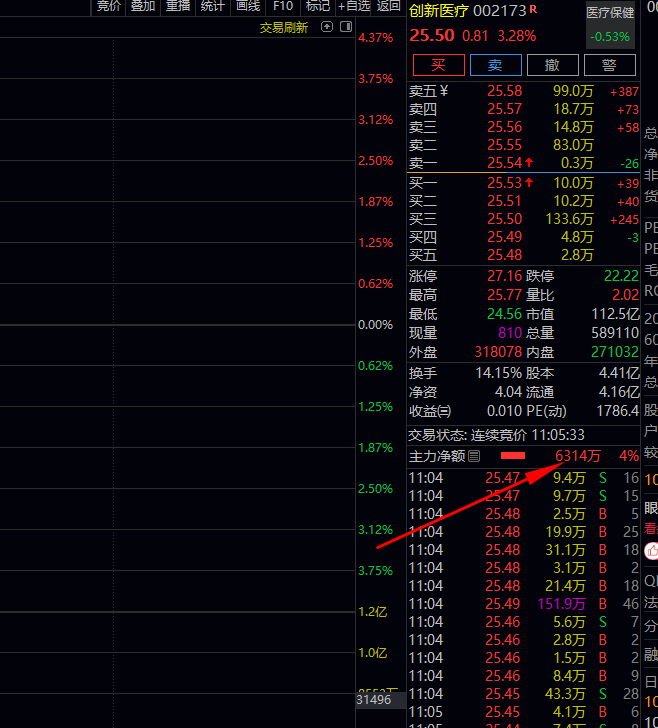Click the 撤 cancel-order button
658x728 pixels.
[x=553, y=65]
